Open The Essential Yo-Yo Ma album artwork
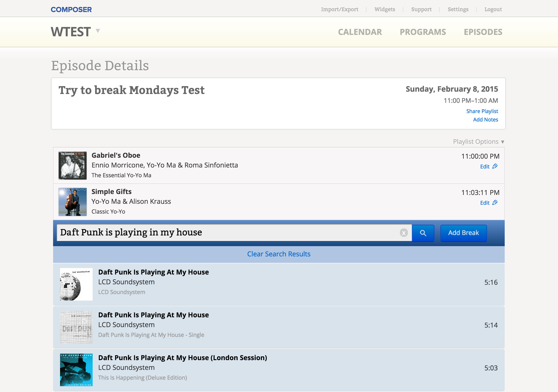Screen dimensions: 558x392 (72, 165)
